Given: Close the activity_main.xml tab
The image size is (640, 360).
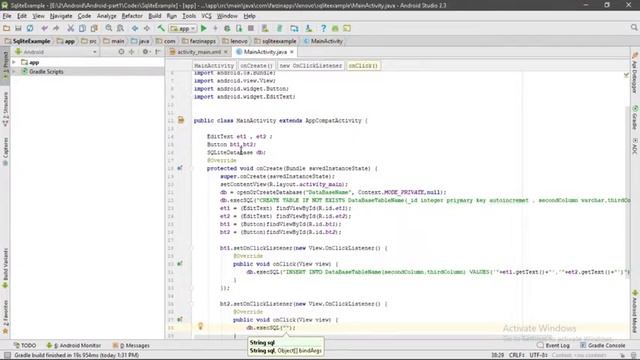Looking at the screenshot, I should coord(226,52).
